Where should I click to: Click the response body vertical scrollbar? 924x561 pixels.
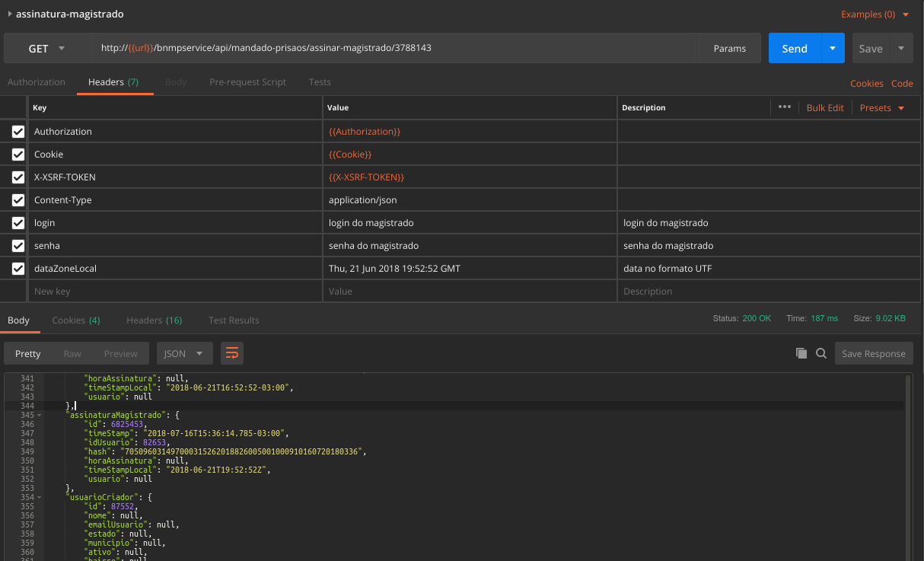click(908, 467)
